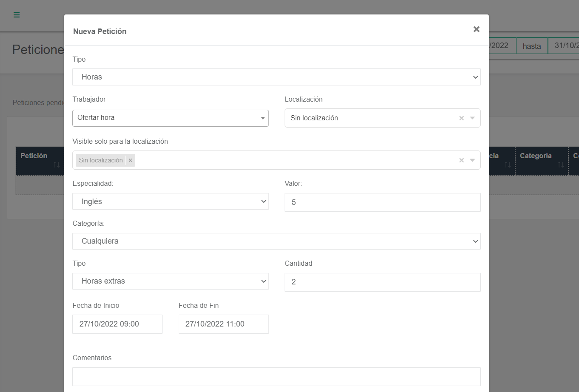Sort by Petición column arrows
The image size is (579, 392).
coord(57,165)
